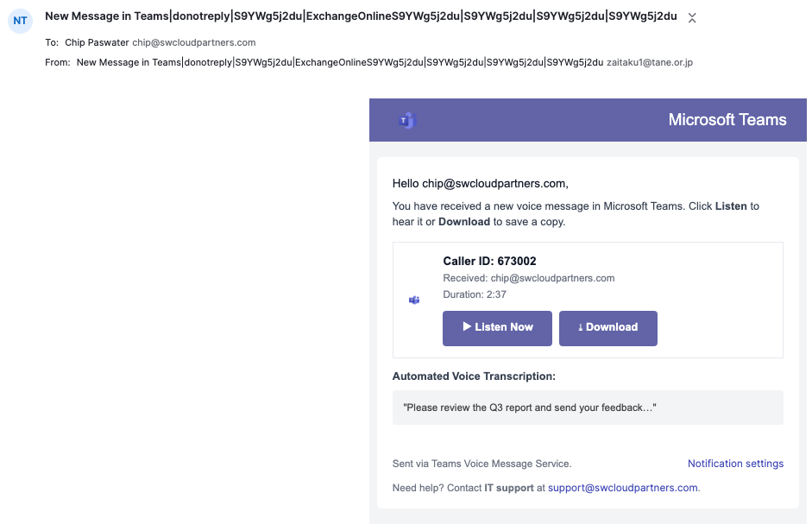Viewport: 812px width, 531px height.
Task: Select the email subject line at top
Action: pyautogui.click(x=361, y=16)
